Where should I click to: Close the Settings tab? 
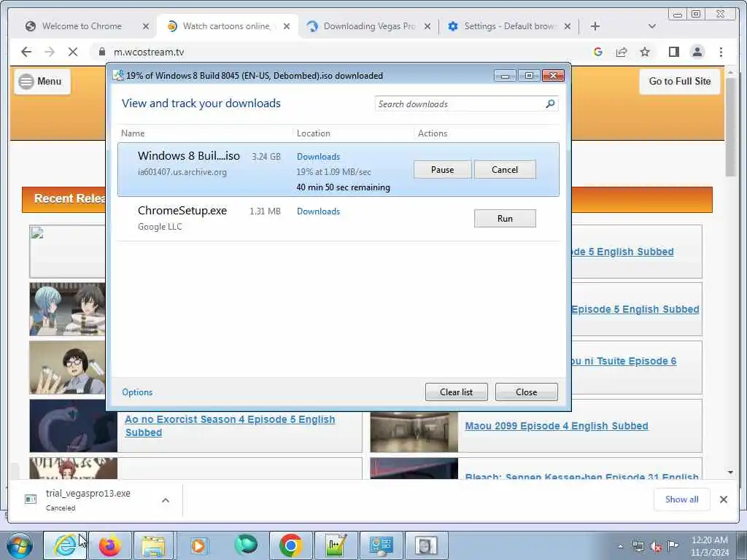pos(568,26)
